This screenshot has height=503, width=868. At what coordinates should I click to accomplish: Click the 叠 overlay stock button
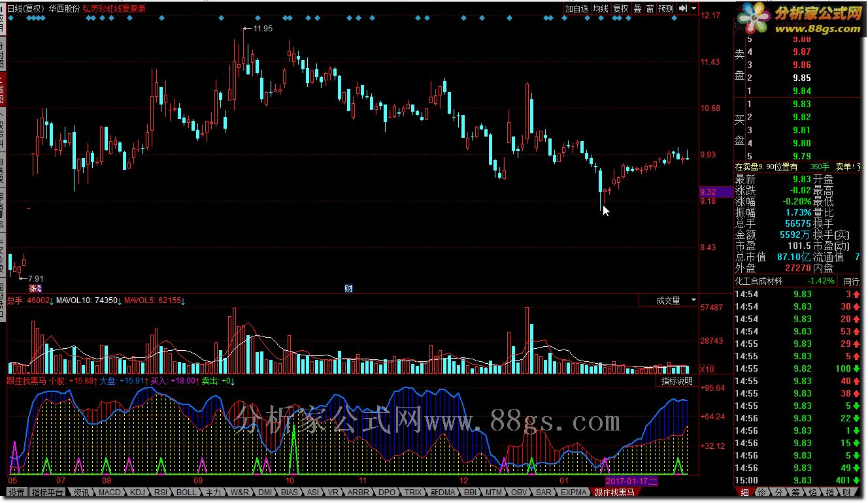point(637,8)
